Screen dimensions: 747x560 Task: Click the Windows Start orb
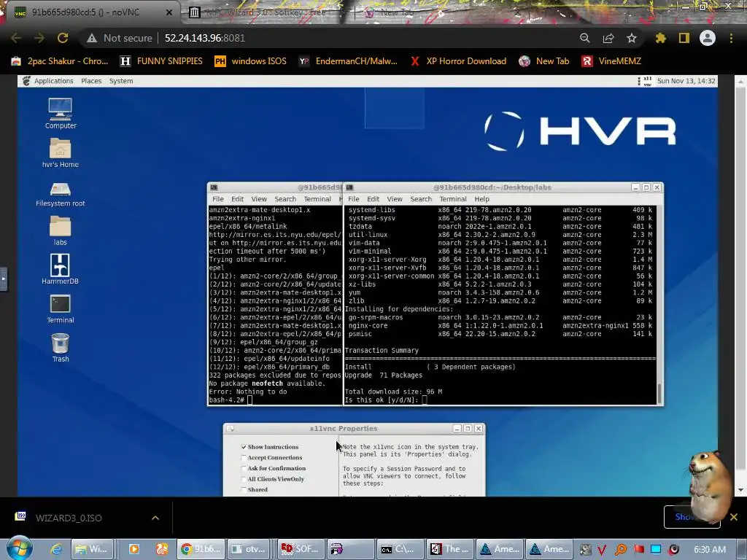(x=20, y=548)
